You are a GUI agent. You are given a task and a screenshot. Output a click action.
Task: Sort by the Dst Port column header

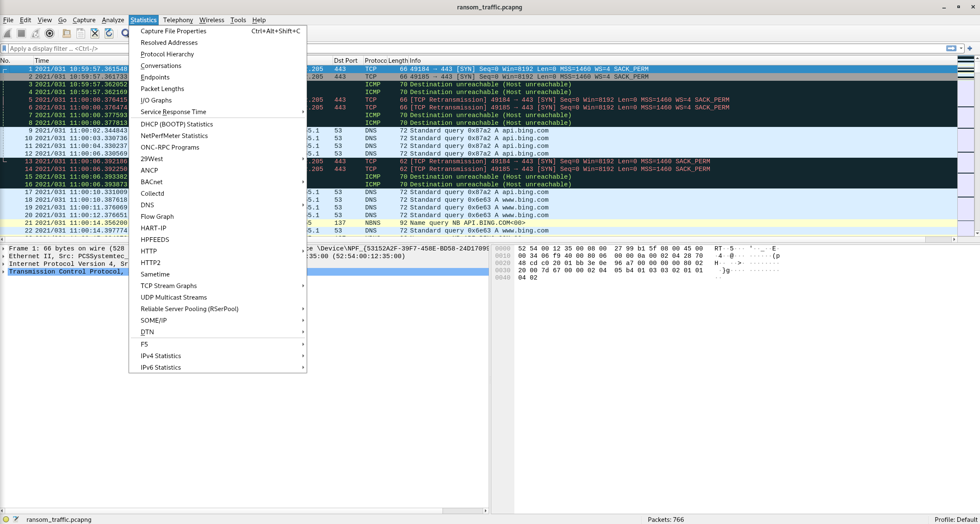click(x=348, y=60)
